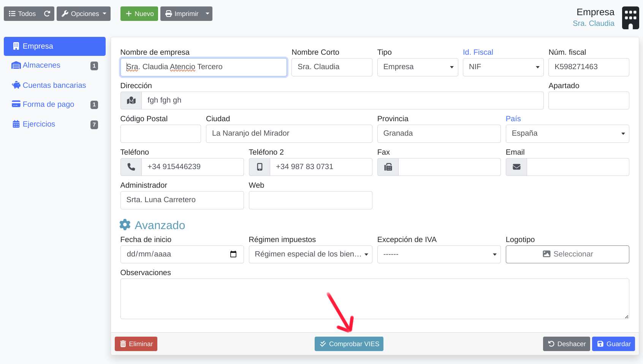Open the Ejercicios sidebar tab

(x=55, y=124)
